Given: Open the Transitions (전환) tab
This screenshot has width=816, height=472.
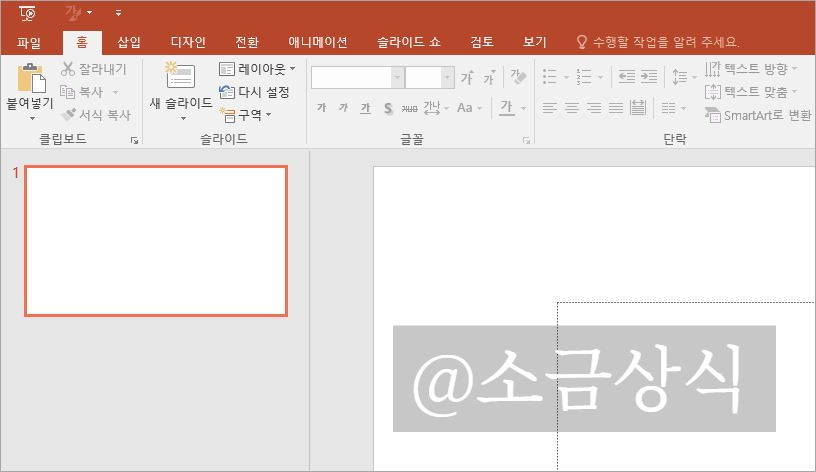Looking at the screenshot, I should pos(247,43).
